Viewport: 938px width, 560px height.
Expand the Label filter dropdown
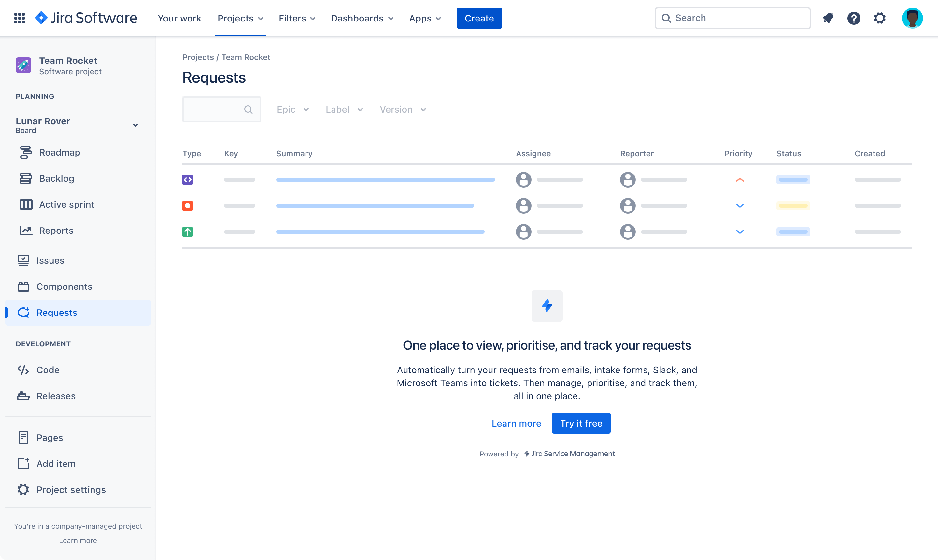343,109
